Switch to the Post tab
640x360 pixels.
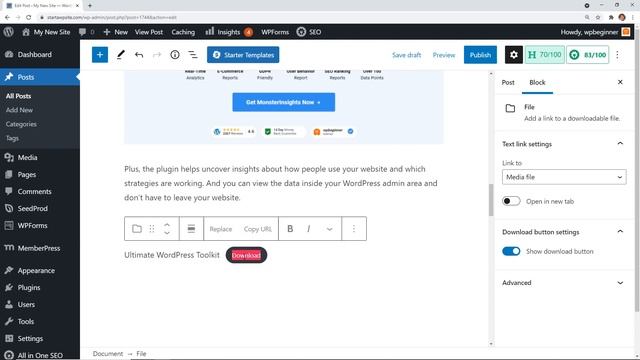pos(508,82)
